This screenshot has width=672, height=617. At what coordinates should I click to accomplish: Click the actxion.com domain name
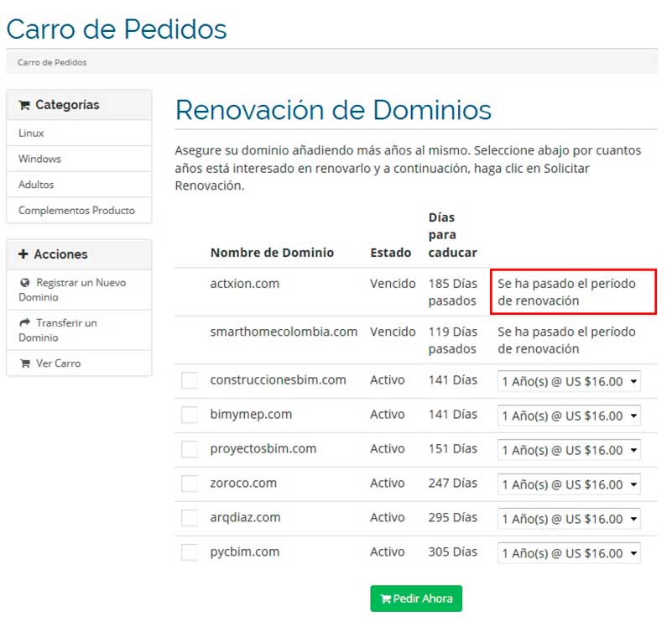click(x=245, y=284)
